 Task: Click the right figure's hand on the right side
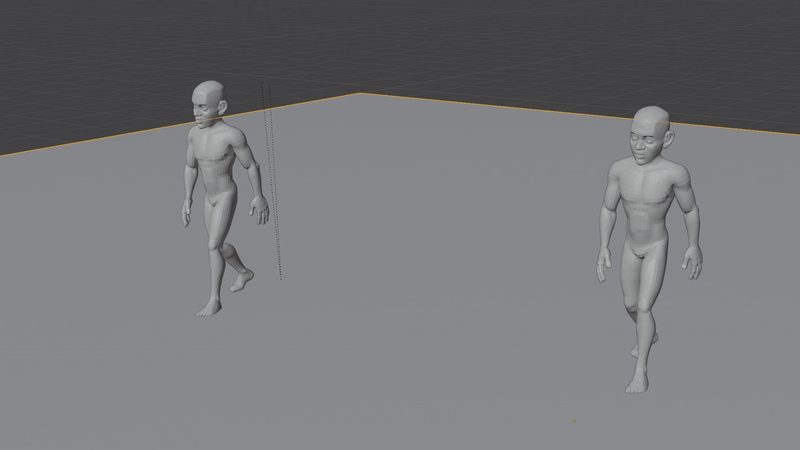click(x=693, y=264)
